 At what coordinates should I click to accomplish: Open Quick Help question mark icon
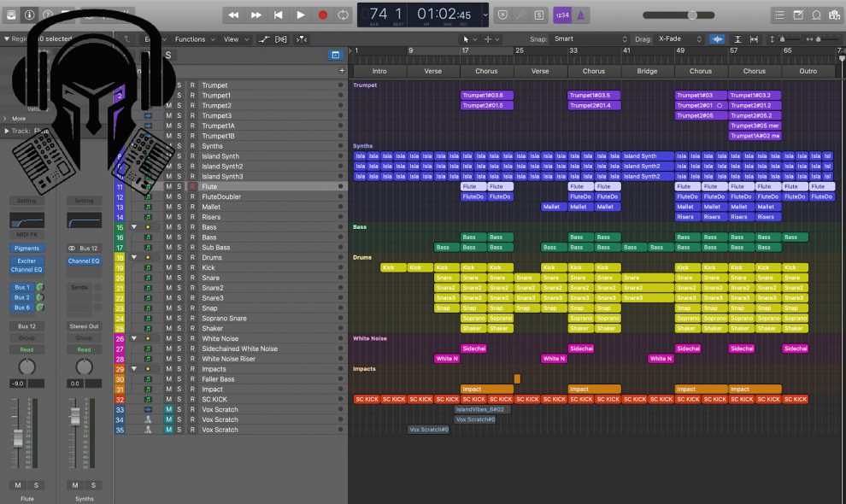[x=48, y=15]
